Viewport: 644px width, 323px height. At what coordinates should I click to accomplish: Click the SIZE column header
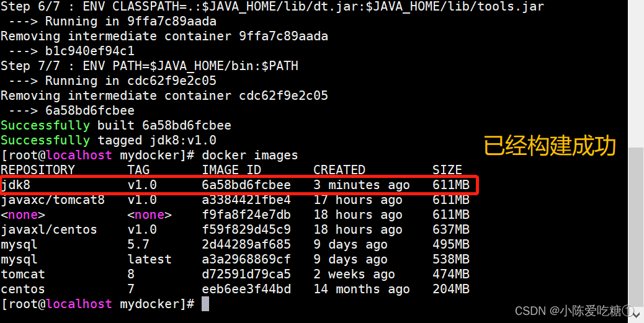(x=447, y=170)
